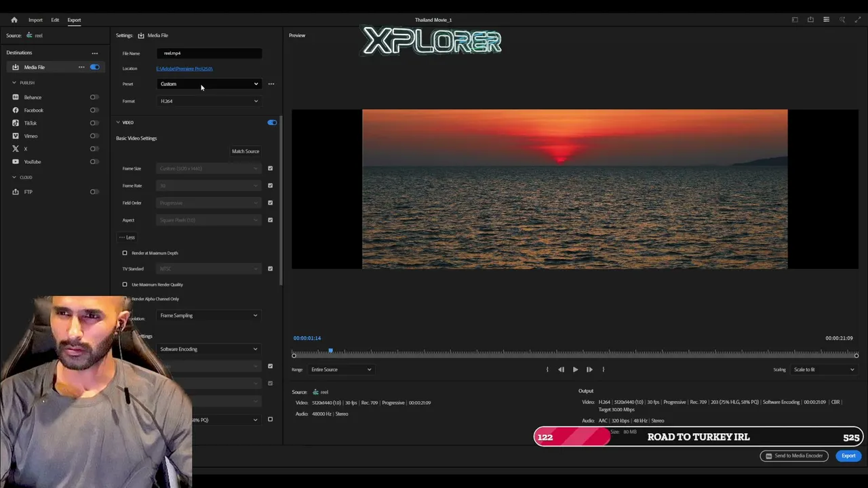Screen dimensions: 868x488
Task: Click the Behance icon
Action: tap(16, 97)
